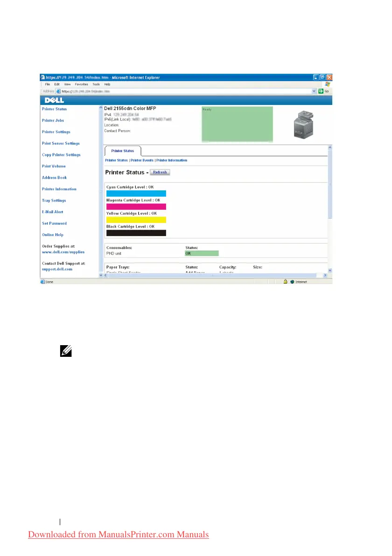392x556 pixels.
Task: Open Printer Settings in the sidebar
Action: 56,132
